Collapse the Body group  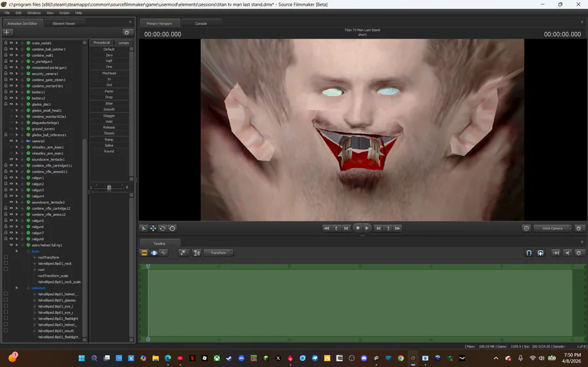click(29, 251)
